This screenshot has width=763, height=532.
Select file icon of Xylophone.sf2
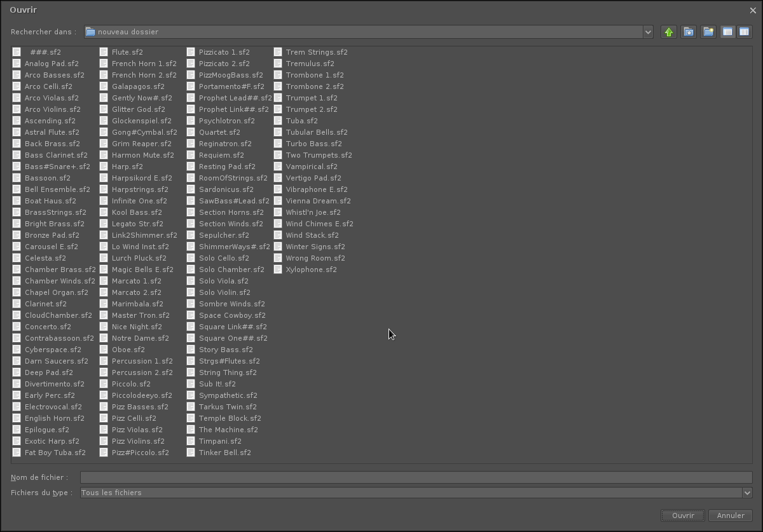[278, 269]
